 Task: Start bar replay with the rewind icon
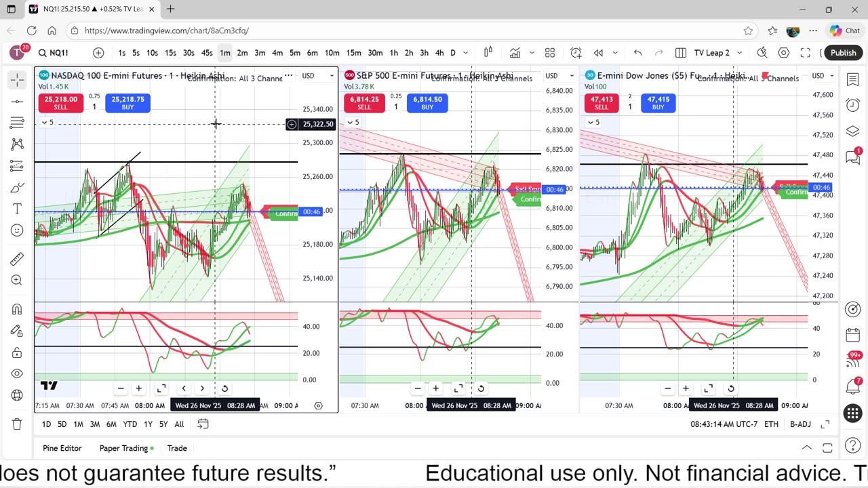[598, 53]
